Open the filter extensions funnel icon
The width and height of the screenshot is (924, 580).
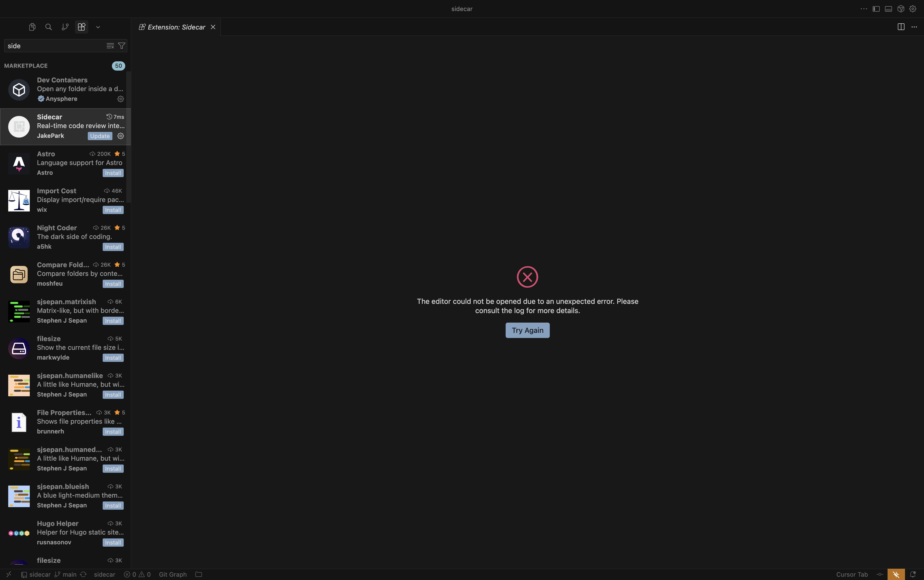point(122,46)
